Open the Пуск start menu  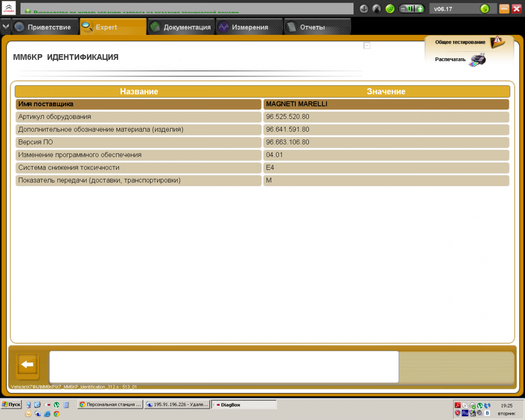[11, 404]
